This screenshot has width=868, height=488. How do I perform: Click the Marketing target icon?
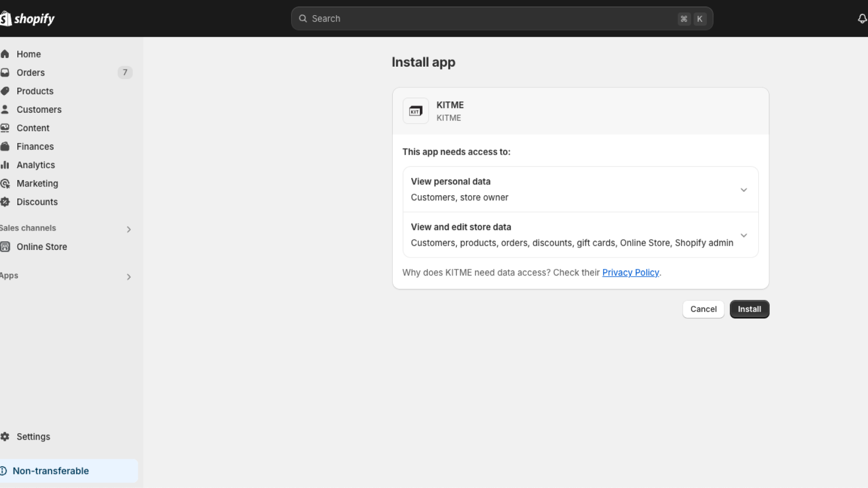[5, 183]
